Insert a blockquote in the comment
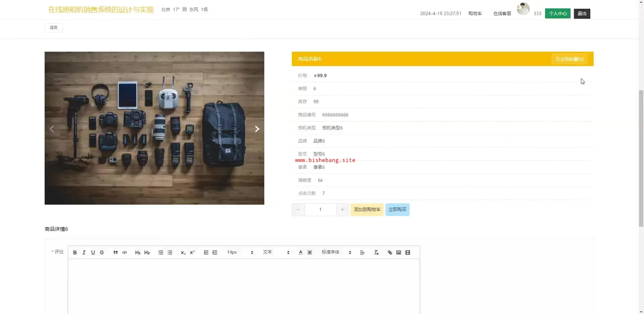 click(115, 253)
